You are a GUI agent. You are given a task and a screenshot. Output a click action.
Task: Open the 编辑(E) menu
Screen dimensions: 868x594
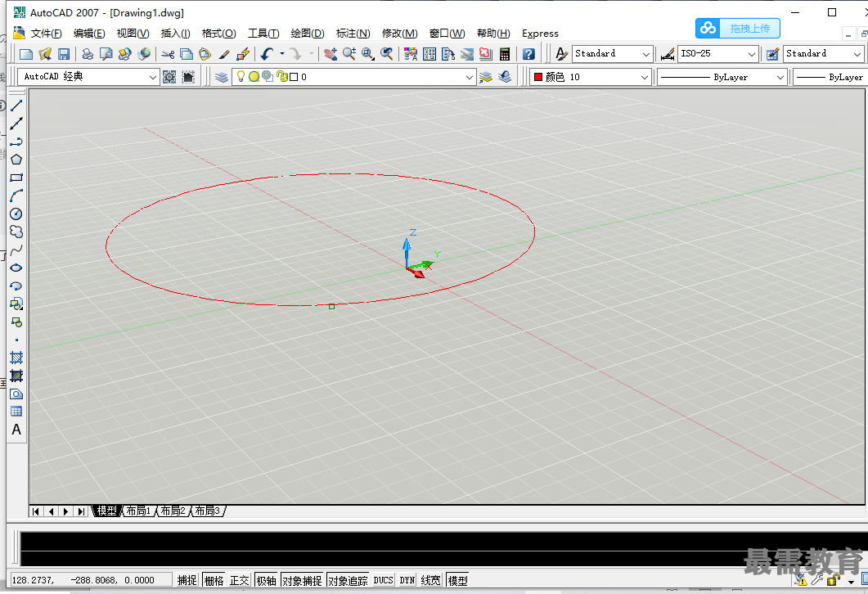pyautogui.click(x=89, y=34)
